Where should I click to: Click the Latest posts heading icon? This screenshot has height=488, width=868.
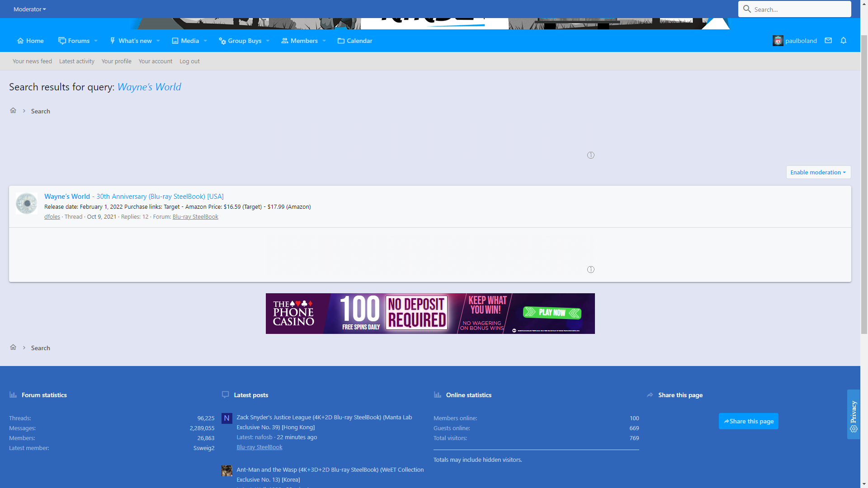tap(226, 394)
